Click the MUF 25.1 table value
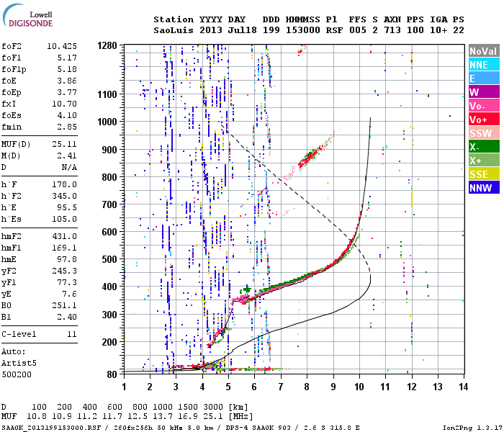 coord(213,417)
